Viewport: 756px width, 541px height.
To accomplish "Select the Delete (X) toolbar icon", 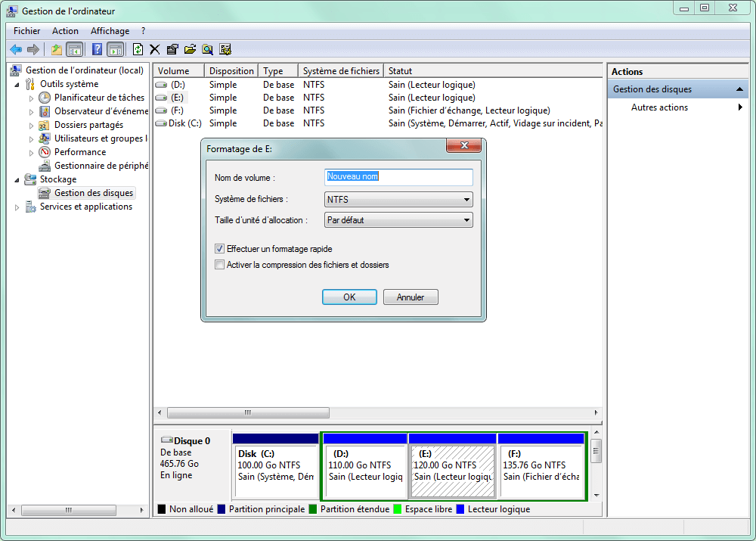I will [154, 48].
